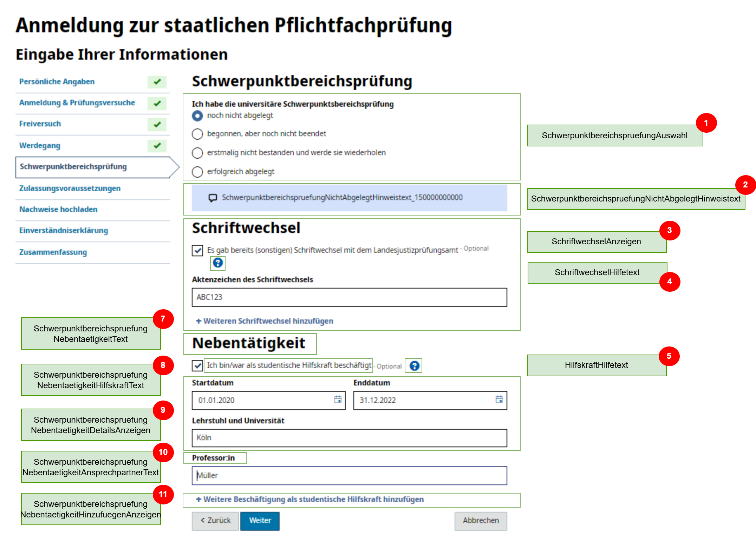Open the studentische Hilfskraft help icon
Image resolution: width=756 pixels, height=542 pixels.
[415, 366]
